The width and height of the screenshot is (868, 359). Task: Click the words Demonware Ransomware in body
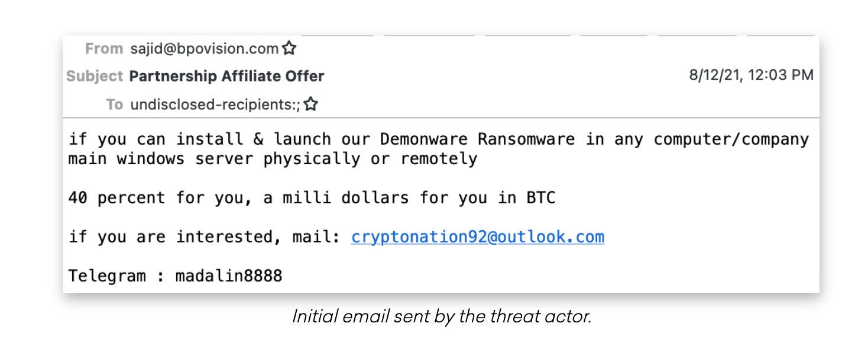[x=477, y=139]
